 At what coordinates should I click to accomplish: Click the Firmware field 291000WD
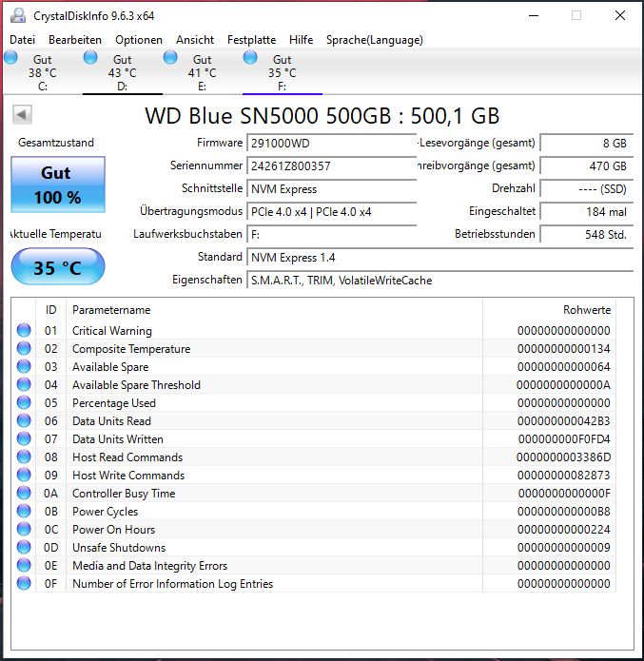pos(331,144)
